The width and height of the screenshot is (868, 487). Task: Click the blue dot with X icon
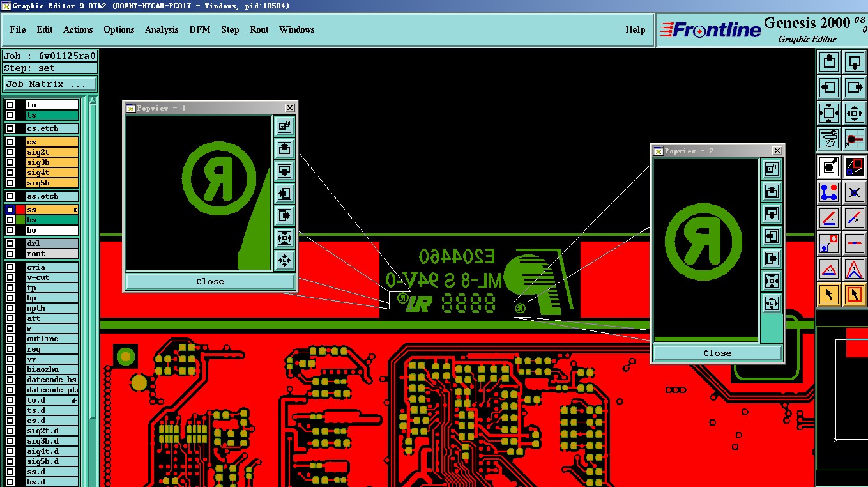[855, 192]
